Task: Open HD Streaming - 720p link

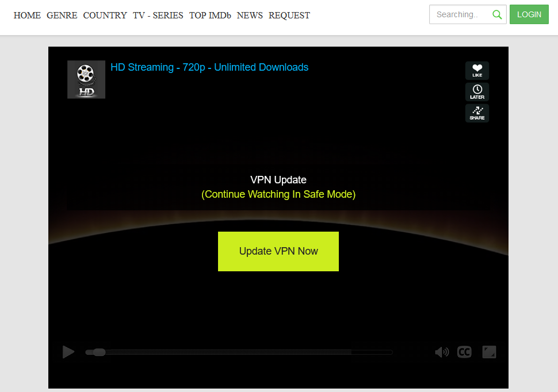Action: pos(209,67)
